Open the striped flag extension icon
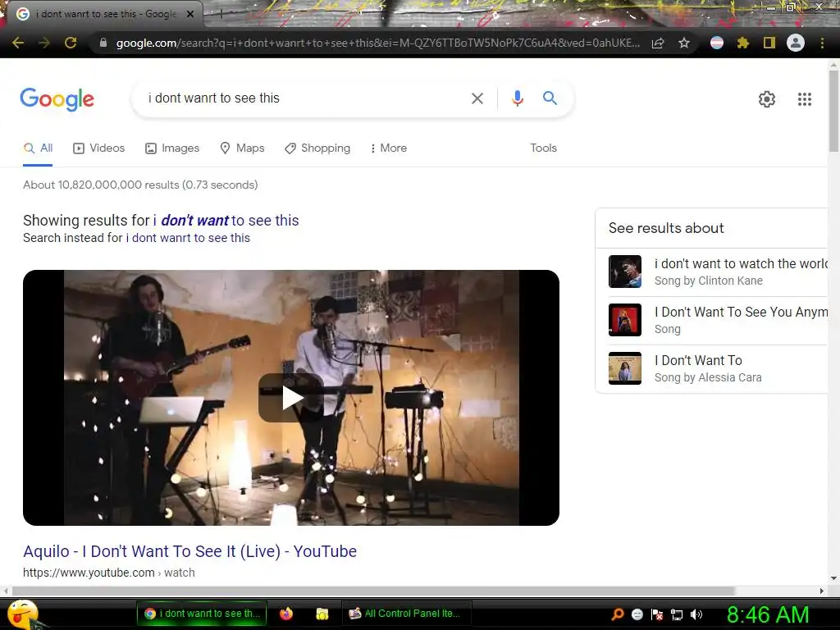840x630 pixels. (717, 43)
